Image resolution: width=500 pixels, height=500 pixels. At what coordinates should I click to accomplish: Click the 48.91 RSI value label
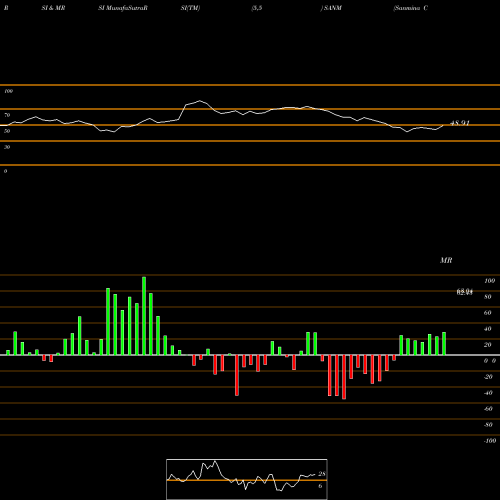tap(460, 123)
